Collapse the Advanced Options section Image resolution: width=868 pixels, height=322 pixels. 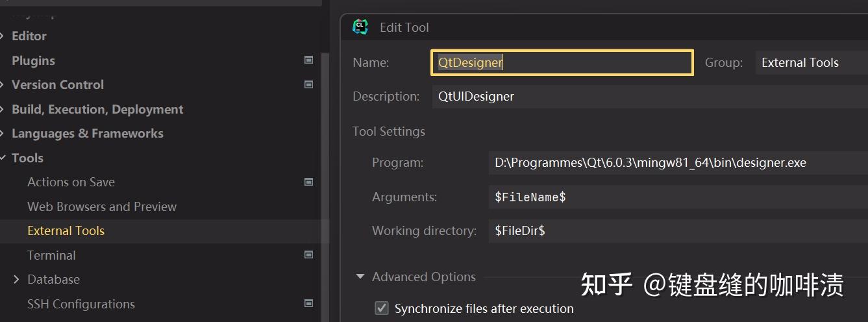(360, 277)
